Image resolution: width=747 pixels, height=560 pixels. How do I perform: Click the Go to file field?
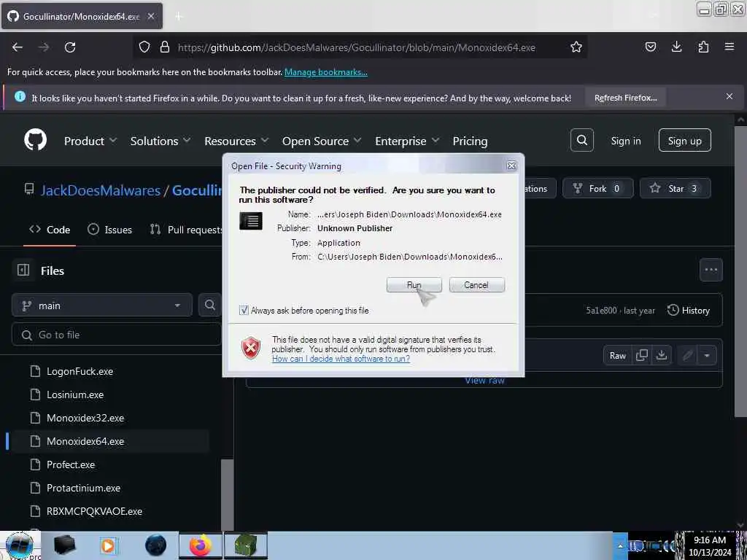[x=117, y=335]
